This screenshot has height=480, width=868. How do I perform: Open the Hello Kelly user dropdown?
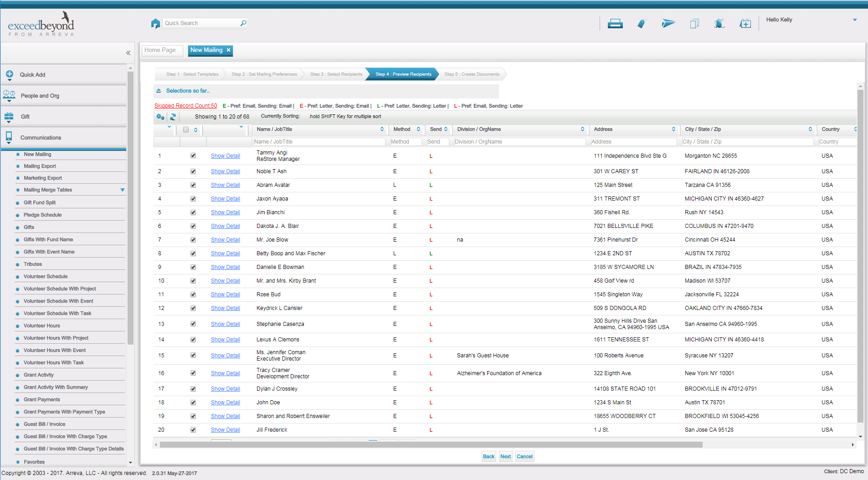(x=855, y=20)
